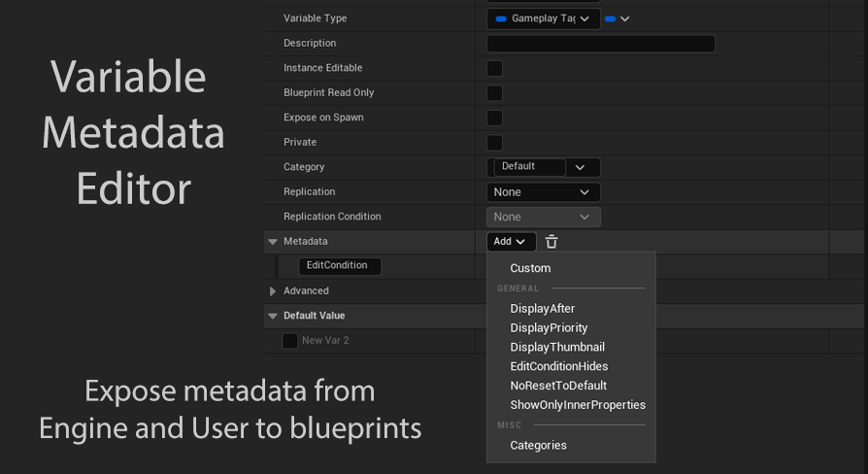
Task: Click the Private property label
Action: 300,143
